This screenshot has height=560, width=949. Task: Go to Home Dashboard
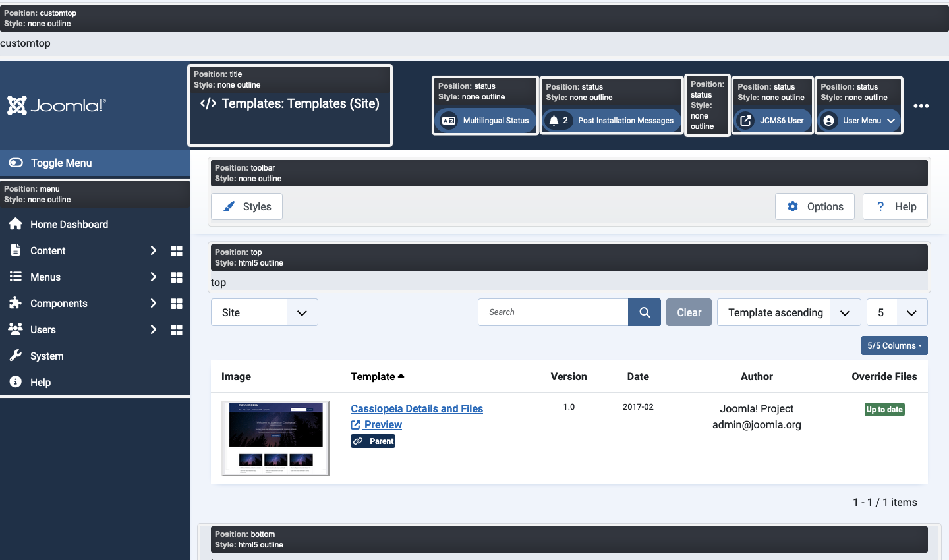69,224
